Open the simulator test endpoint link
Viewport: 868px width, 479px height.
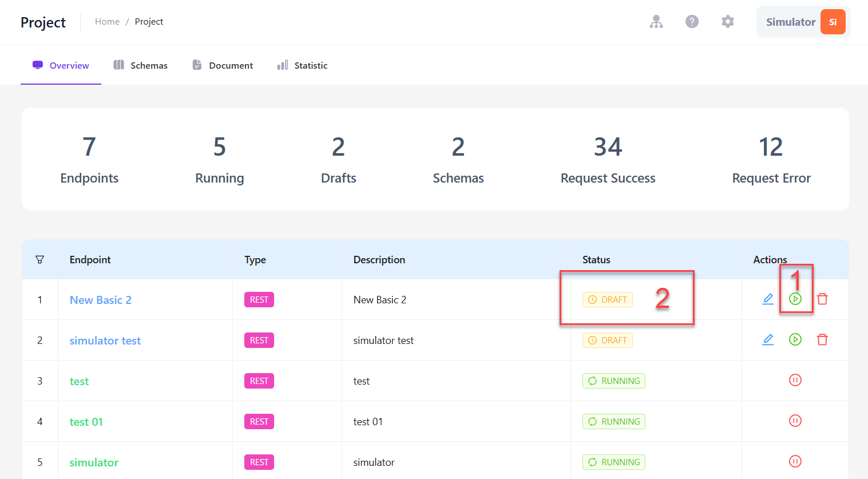[x=105, y=341]
